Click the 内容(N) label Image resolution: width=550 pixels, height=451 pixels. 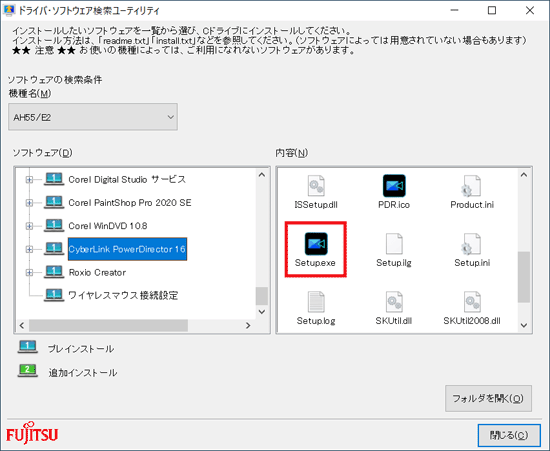click(x=291, y=153)
